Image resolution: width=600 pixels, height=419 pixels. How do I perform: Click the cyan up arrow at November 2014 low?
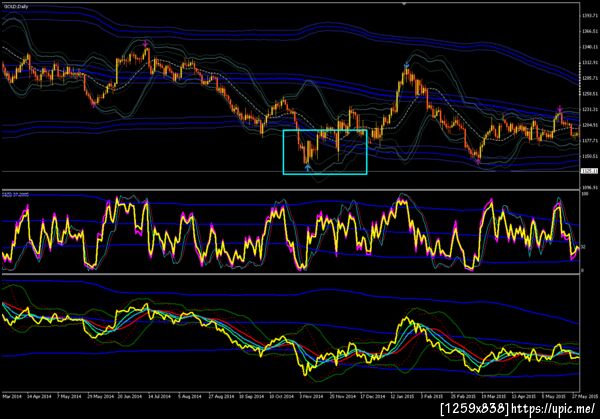[x=307, y=166]
